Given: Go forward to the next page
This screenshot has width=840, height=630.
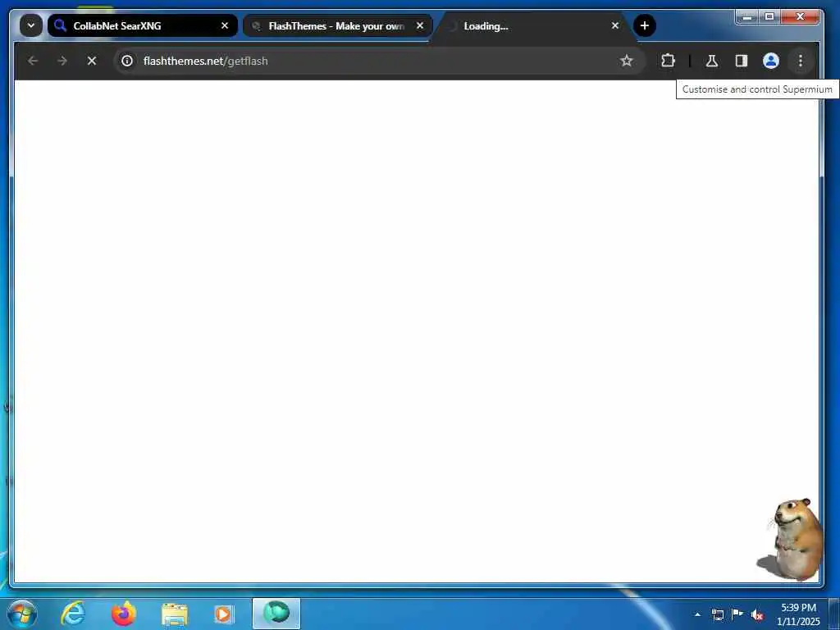Looking at the screenshot, I should (62, 61).
